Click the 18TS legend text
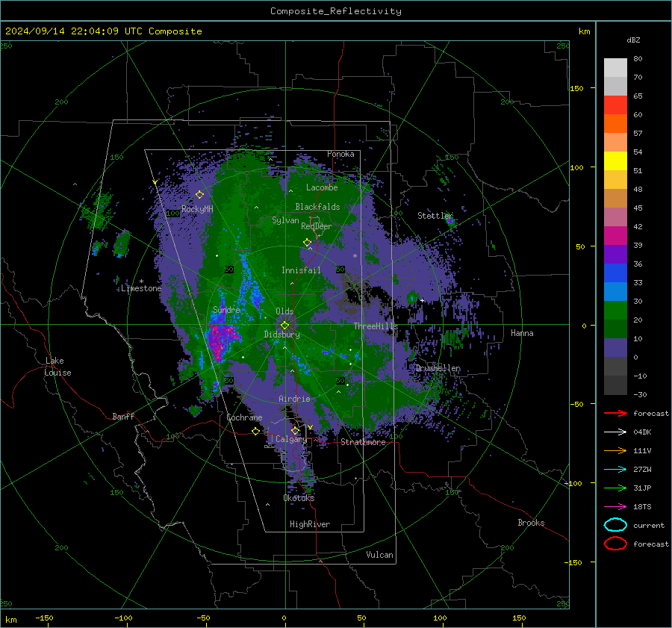The width and height of the screenshot is (672, 628). [642, 507]
